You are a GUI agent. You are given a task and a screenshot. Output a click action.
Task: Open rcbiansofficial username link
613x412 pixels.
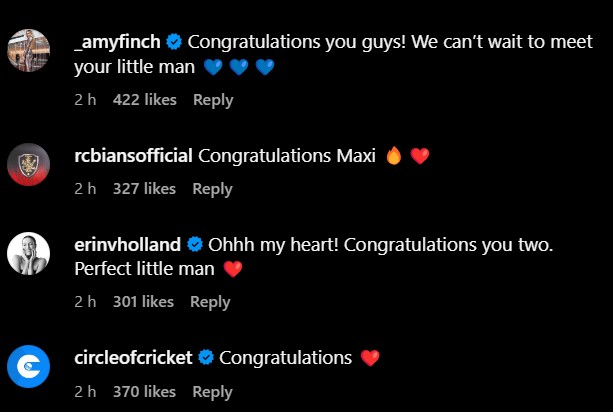134,156
